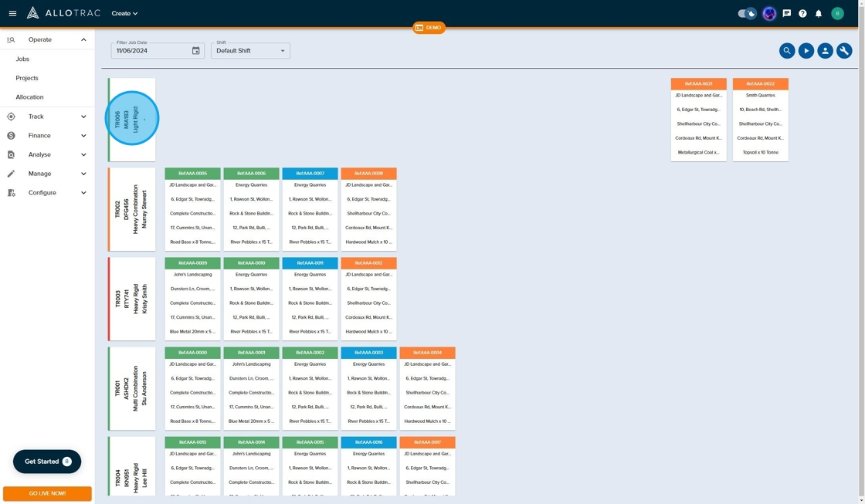Viewport: 865px width, 504px height.
Task: Go to Jobs in sidebar
Action: 22,59
